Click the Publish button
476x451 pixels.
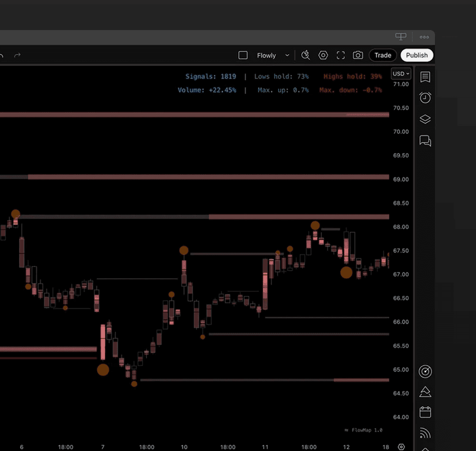[x=417, y=55]
